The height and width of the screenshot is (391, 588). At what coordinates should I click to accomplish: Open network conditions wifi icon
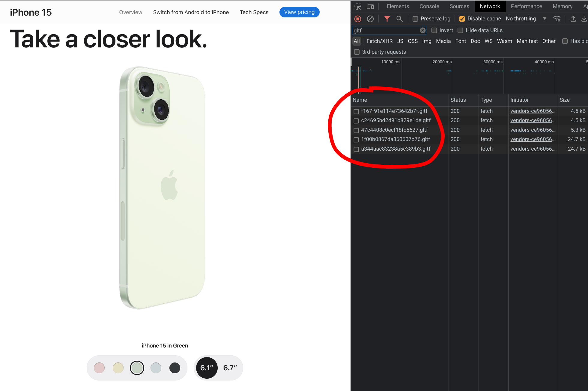point(557,19)
